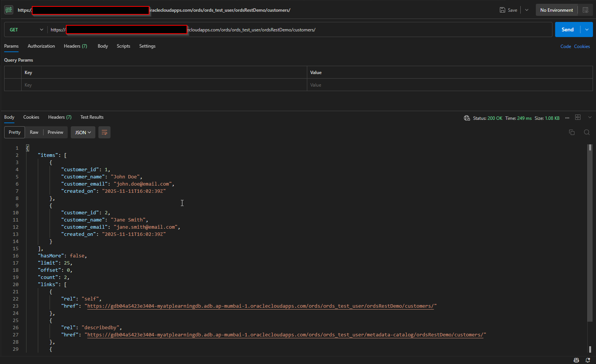Switch response view to Preview
The height and width of the screenshot is (364, 596).
coord(55,132)
